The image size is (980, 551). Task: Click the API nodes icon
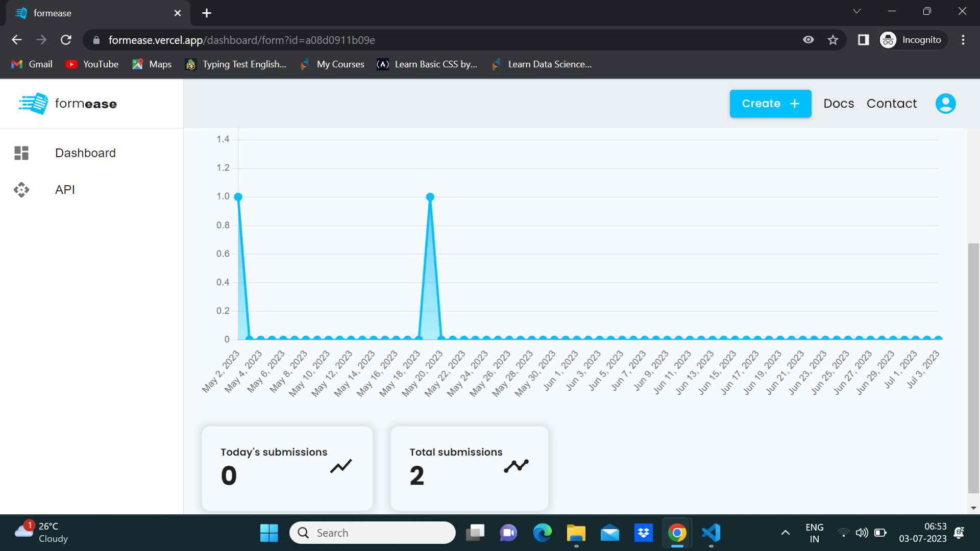21,190
